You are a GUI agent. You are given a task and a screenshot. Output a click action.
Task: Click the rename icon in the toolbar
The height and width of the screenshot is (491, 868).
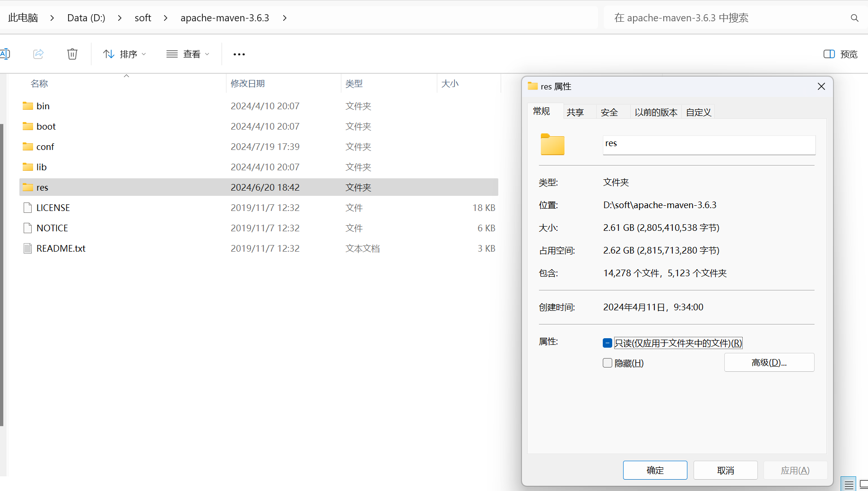pos(5,54)
